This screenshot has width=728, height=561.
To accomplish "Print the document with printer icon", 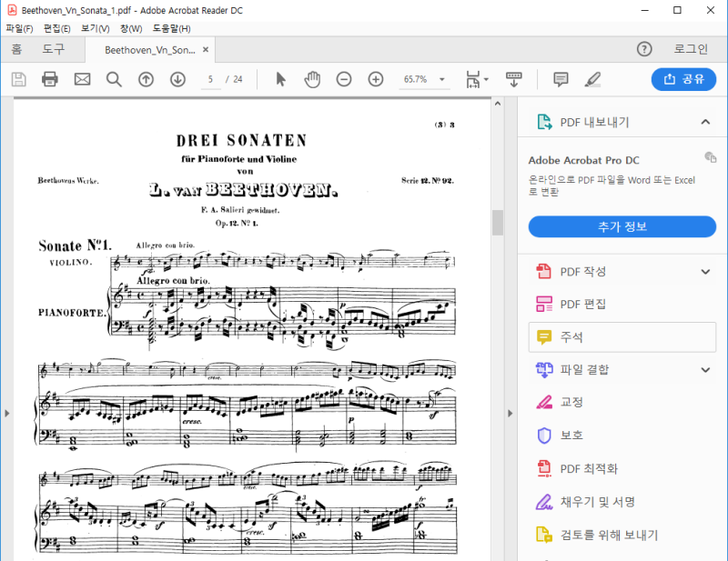I will [50, 79].
